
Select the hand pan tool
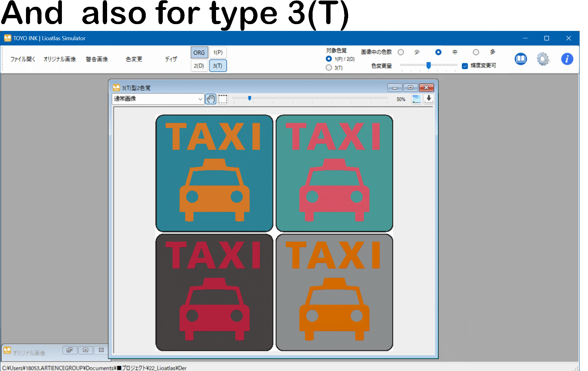point(210,99)
